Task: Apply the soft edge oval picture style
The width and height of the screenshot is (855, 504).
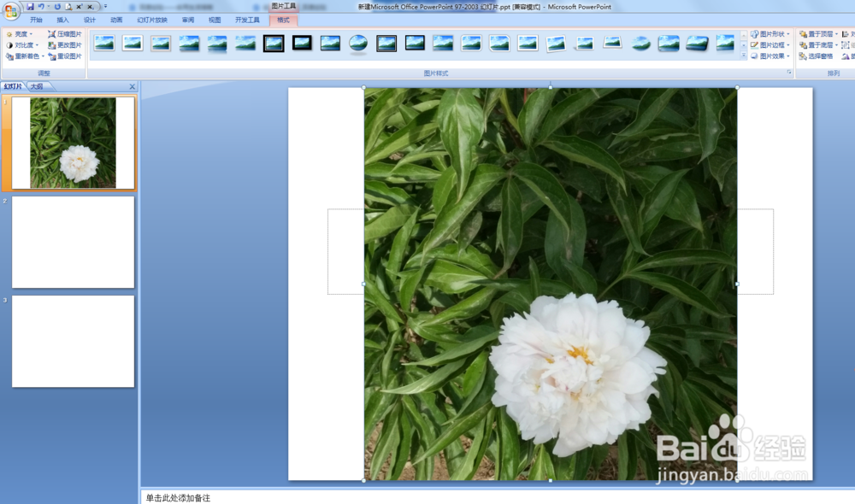Action: pyautogui.click(x=641, y=43)
